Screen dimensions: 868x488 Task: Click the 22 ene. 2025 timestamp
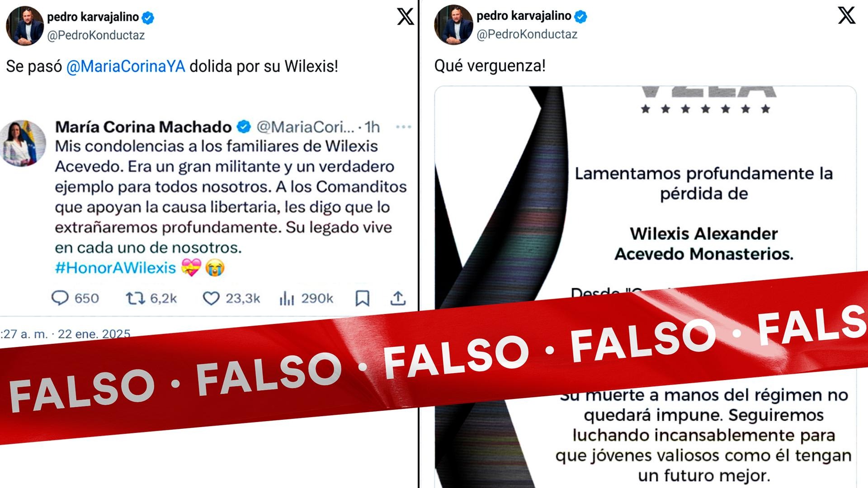94,334
